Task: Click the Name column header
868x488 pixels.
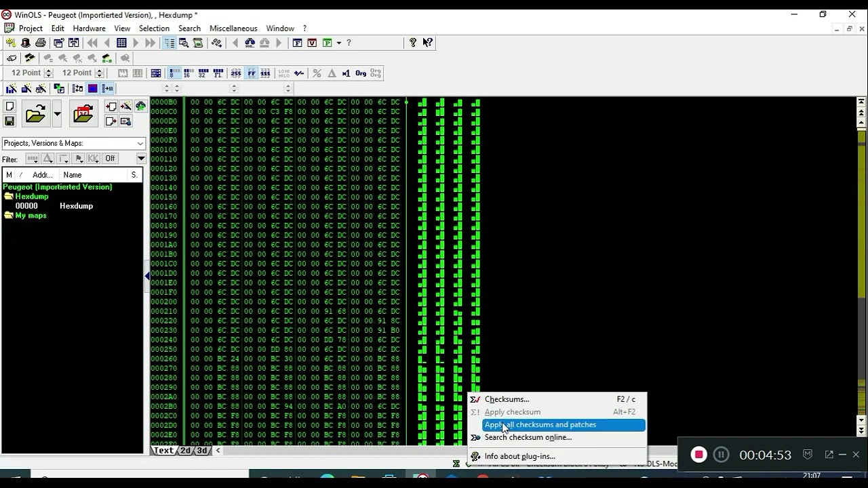Action: pyautogui.click(x=94, y=175)
